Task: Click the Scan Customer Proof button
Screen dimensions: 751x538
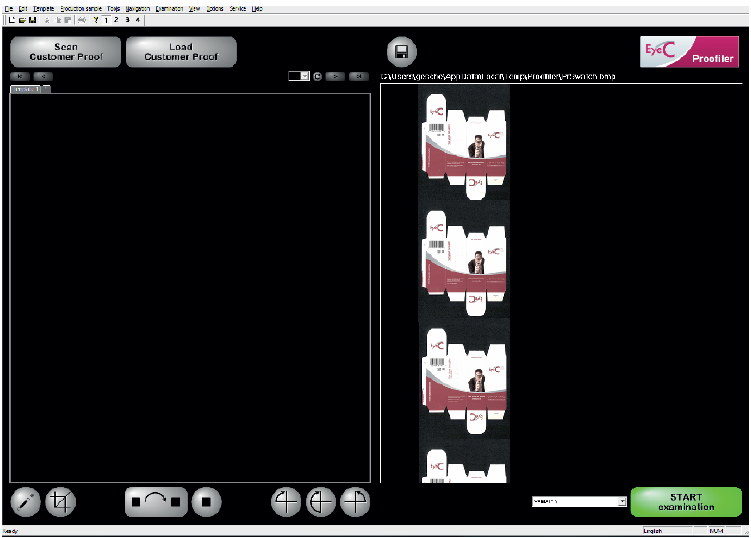Action: 66,52
